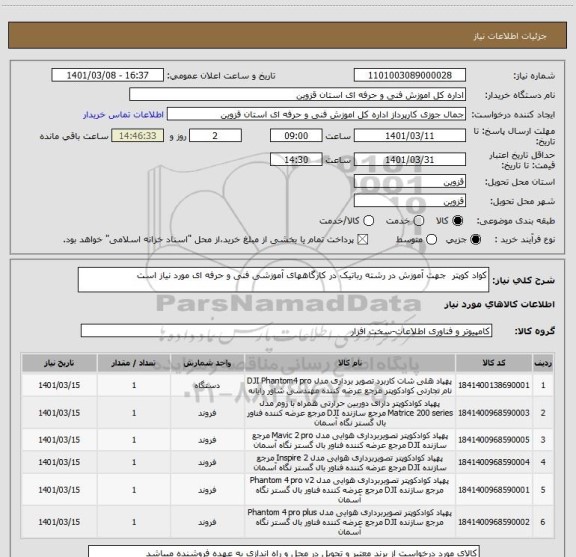Image resolution: width=576 pixels, height=557 pixels.
Task: Click the Phantom 4 pro plus item name
Action: [350, 522]
